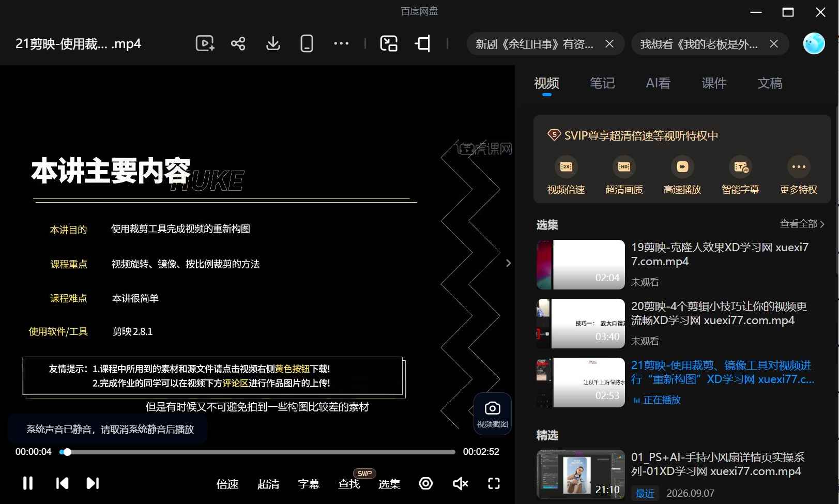Open the 选集 episode selector
Viewport: 839px width, 504px height.
click(x=389, y=484)
